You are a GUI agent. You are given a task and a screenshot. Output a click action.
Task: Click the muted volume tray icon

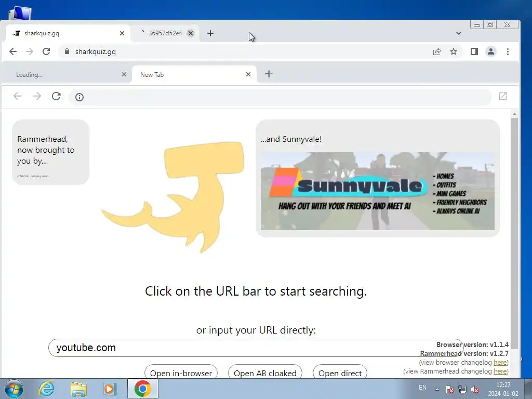click(475, 389)
